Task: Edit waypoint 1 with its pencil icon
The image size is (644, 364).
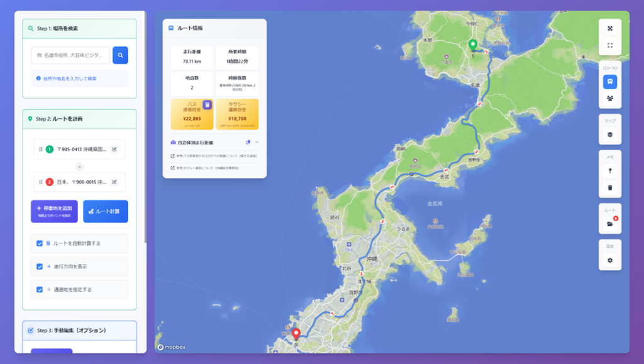Action: [x=114, y=150]
